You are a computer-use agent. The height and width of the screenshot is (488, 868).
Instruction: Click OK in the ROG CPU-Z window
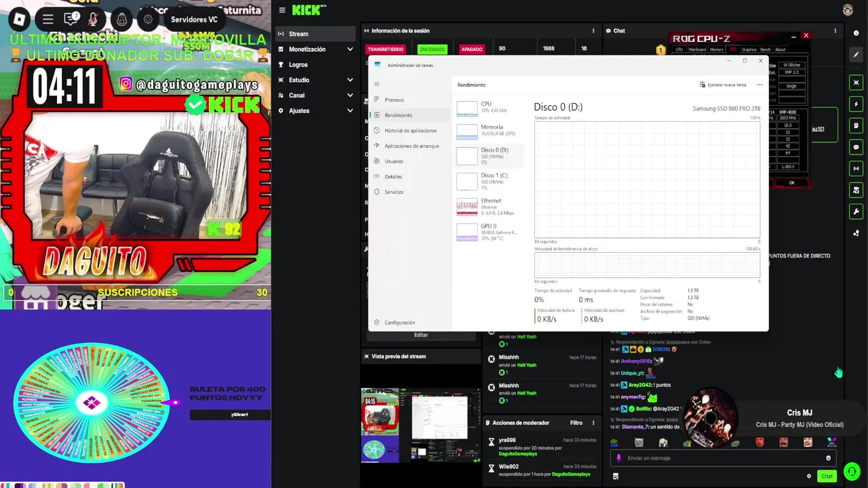[x=791, y=183]
